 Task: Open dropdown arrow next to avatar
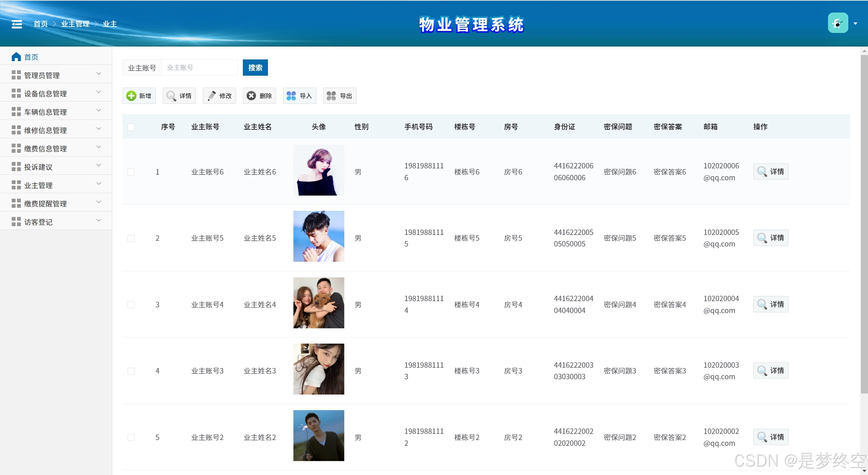pos(855,23)
